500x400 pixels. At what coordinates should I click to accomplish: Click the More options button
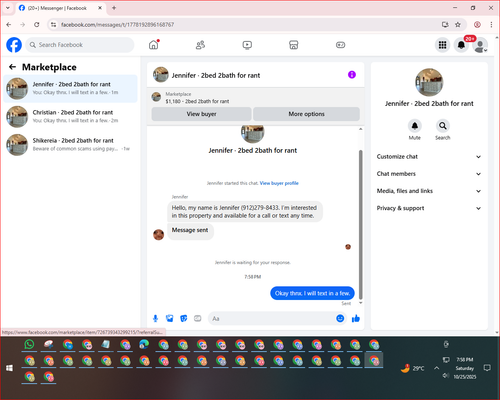(x=306, y=114)
